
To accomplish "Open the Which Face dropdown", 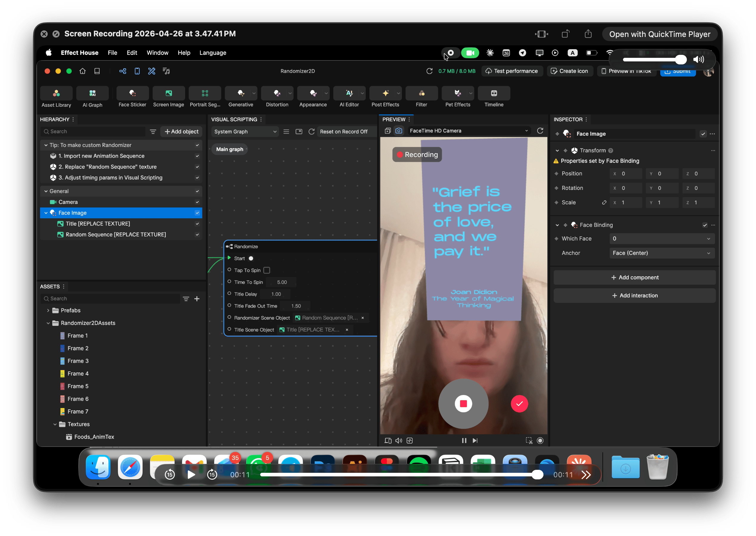I will coord(662,238).
